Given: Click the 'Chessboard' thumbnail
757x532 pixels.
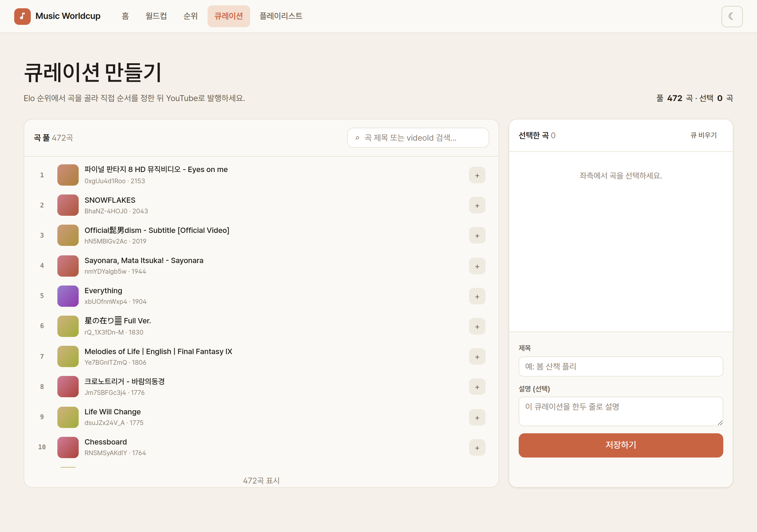Looking at the screenshot, I should click(x=68, y=447).
